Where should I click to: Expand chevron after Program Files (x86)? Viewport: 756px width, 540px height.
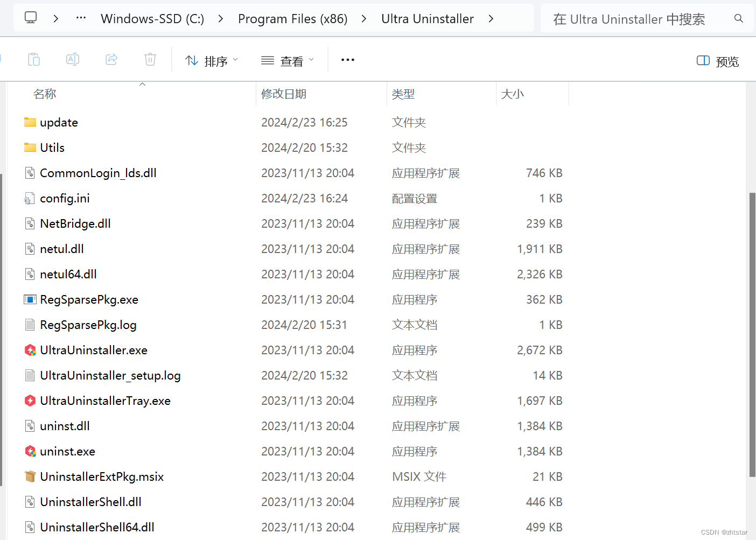[364, 18]
